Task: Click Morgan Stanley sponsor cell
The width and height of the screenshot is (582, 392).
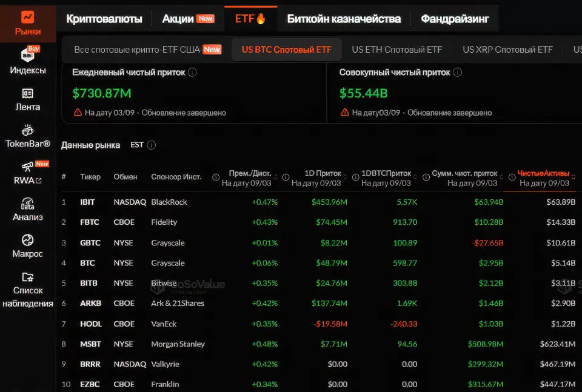Action: click(178, 344)
